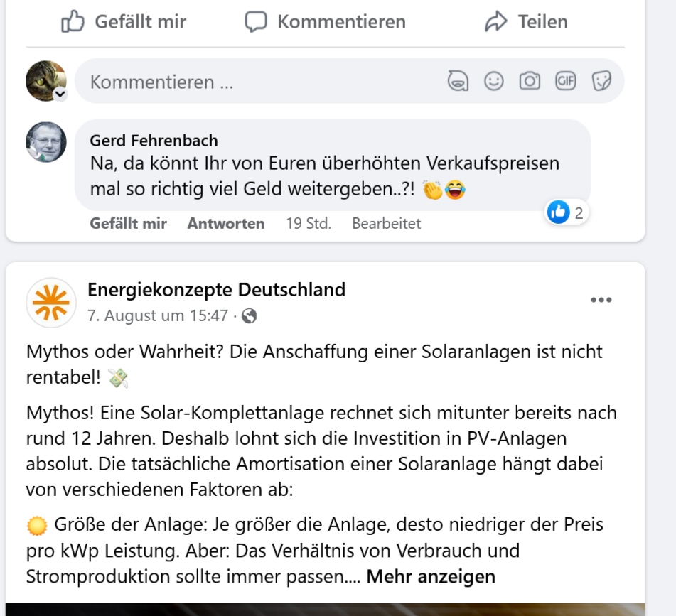Attach a photo with the camera icon

click(x=530, y=81)
